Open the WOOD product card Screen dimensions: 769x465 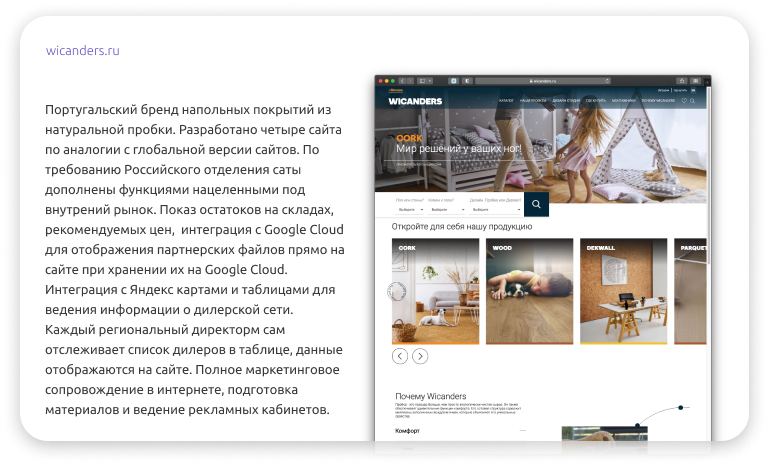pos(529,291)
